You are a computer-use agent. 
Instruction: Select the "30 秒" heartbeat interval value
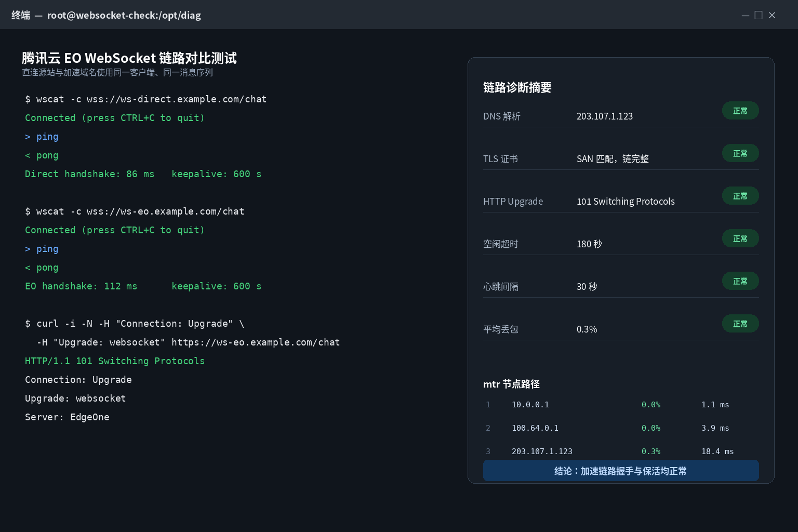587,287
